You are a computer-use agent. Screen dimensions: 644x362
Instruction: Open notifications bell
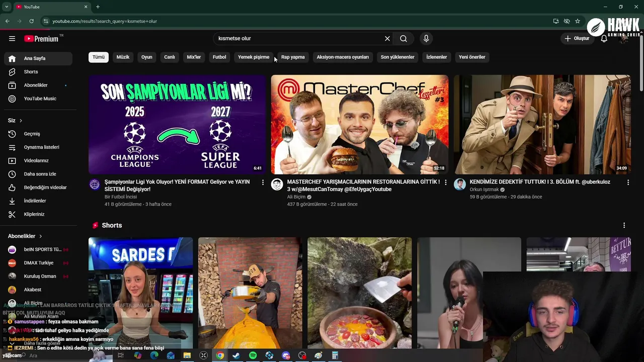coord(604,39)
